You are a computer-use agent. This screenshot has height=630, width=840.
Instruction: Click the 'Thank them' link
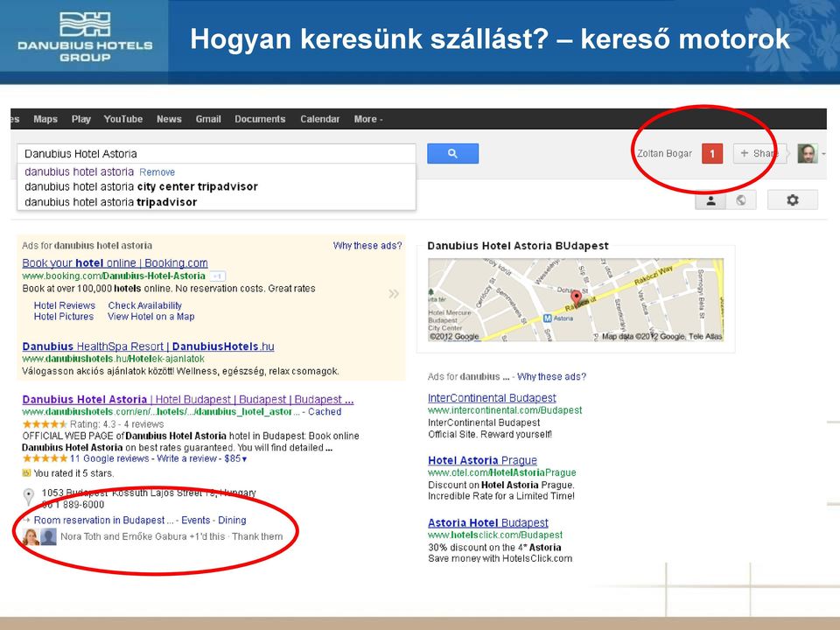(x=257, y=536)
